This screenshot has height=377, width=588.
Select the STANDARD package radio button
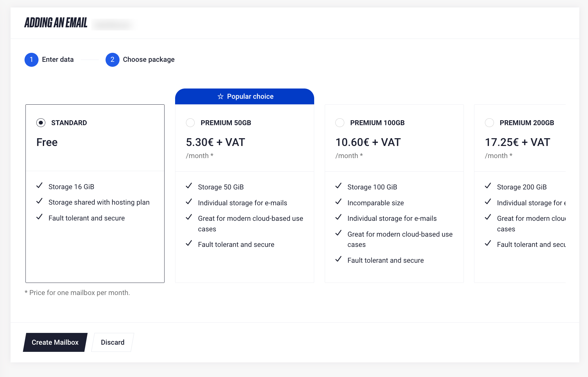[41, 123]
